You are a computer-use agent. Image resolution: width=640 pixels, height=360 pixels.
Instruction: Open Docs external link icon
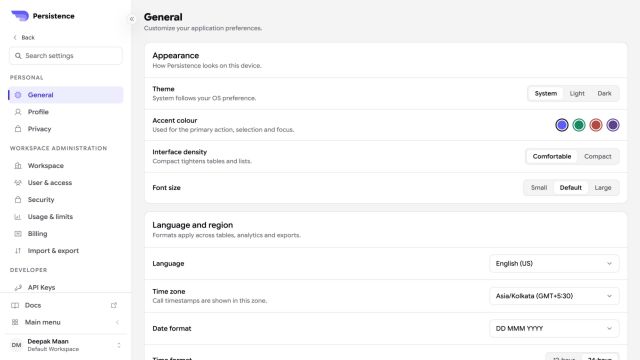(x=114, y=305)
